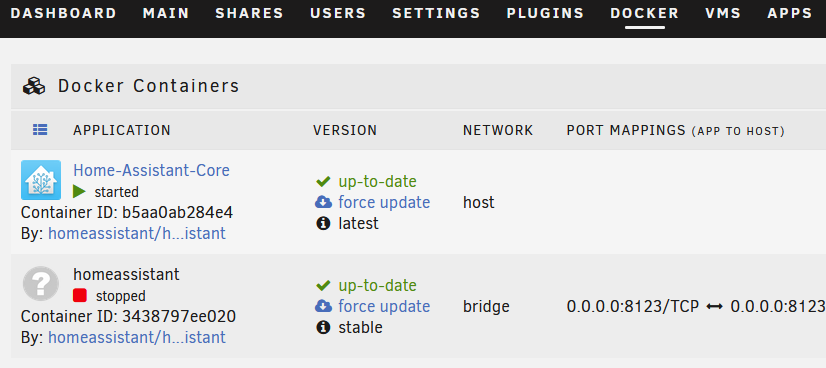826x368 pixels.
Task: Click the Docker Containers cubes icon
Action: click(x=34, y=86)
